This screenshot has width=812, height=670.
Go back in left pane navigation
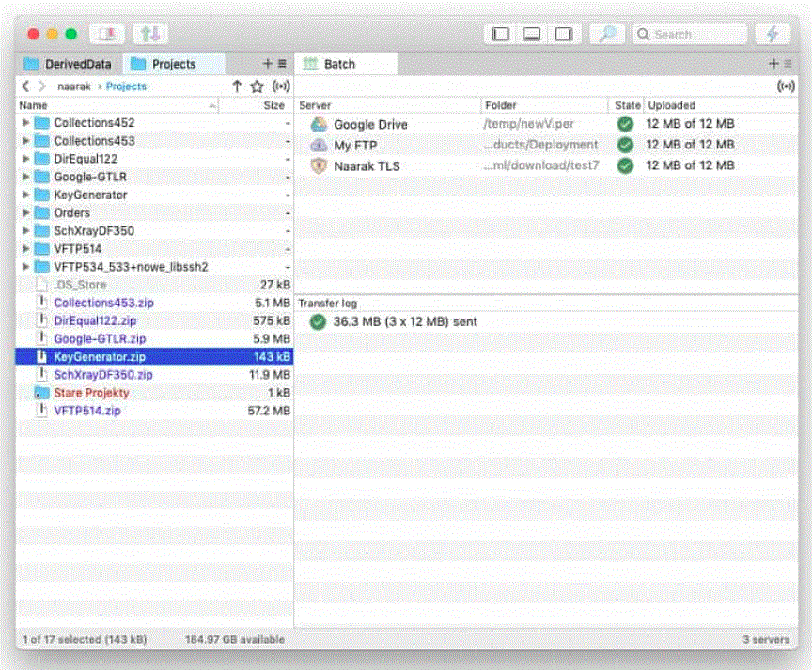25,86
